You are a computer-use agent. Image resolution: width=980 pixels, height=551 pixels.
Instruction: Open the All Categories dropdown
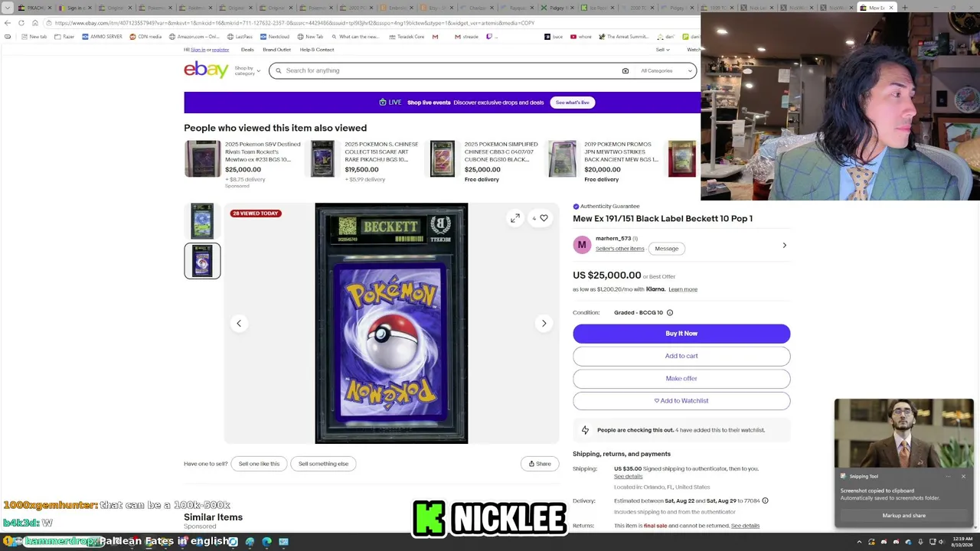667,70
